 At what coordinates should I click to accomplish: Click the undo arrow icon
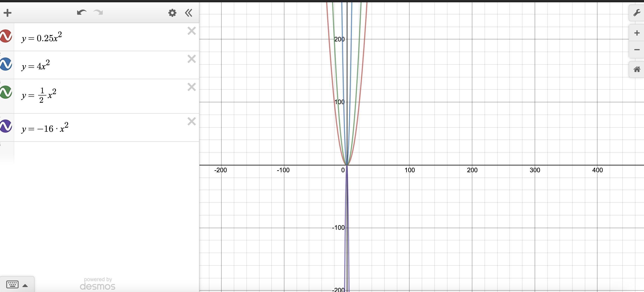[82, 12]
